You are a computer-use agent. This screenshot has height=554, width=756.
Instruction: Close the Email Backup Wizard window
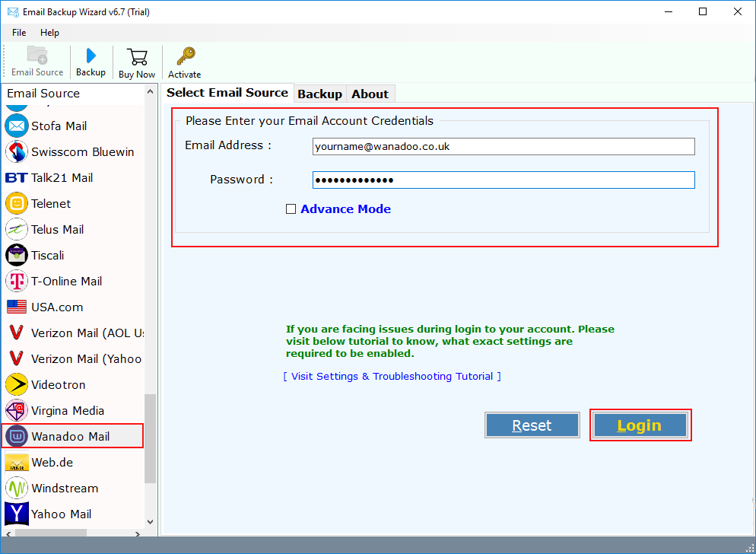pos(738,12)
